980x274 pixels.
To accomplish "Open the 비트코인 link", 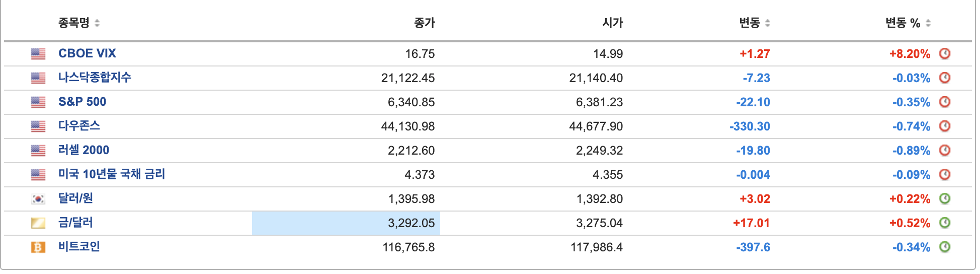I will pyautogui.click(x=79, y=247).
